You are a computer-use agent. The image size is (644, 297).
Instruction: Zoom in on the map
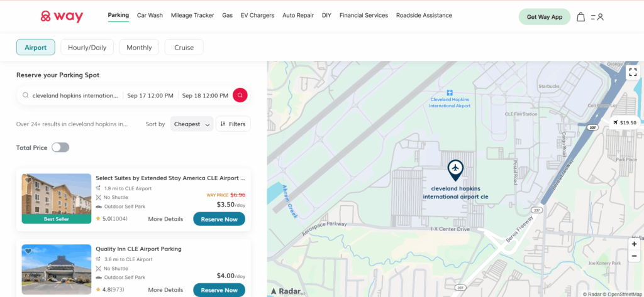click(x=635, y=244)
